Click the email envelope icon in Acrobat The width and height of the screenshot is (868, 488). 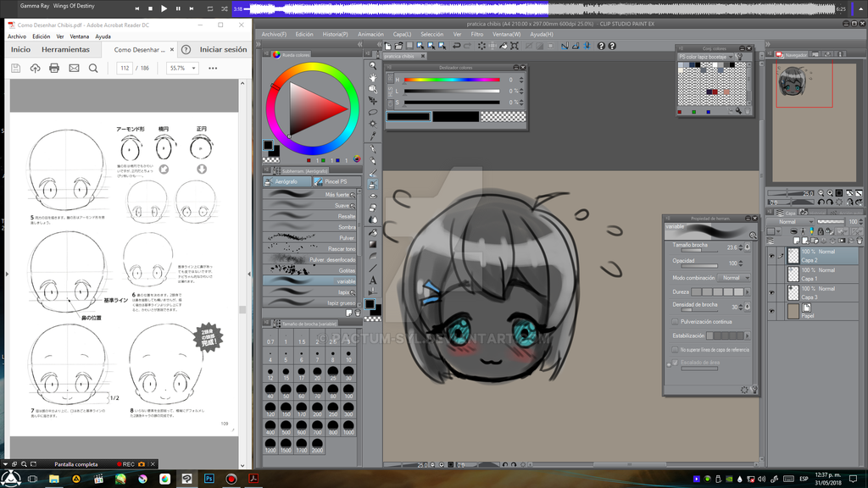coord(74,68)
